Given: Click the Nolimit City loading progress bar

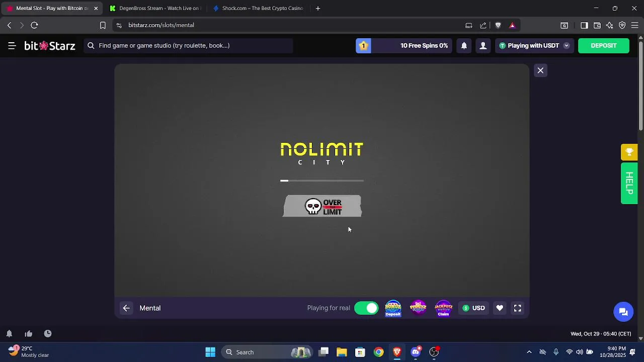Looking at the screenshot, I should (x=322, y=180).
